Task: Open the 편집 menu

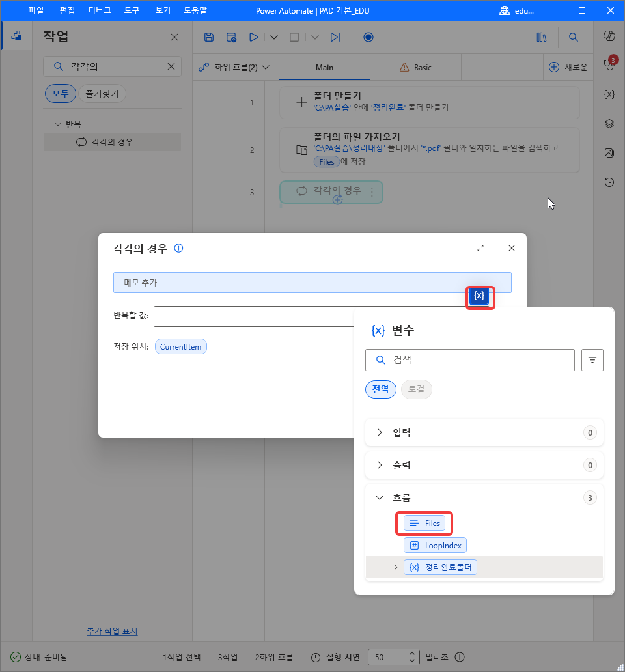Action: click(x=67, y=10)
